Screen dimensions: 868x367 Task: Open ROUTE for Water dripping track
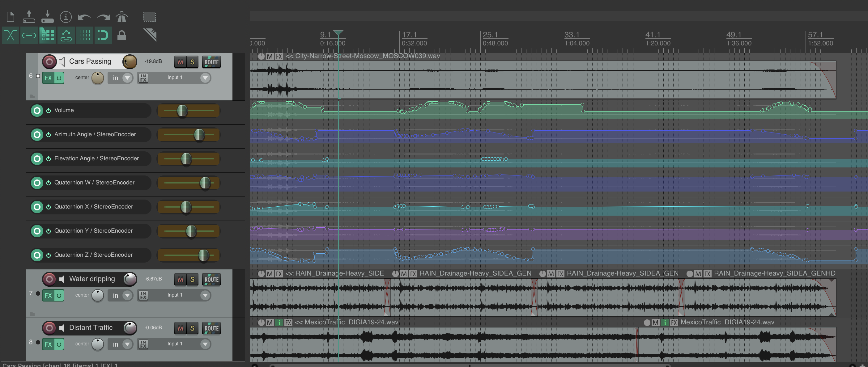pyautogui.click(x=211, y=280)
